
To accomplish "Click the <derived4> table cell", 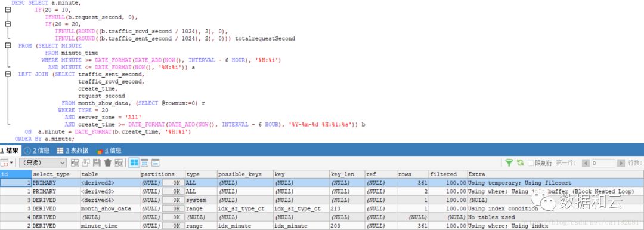I will (x=110, y=200).
